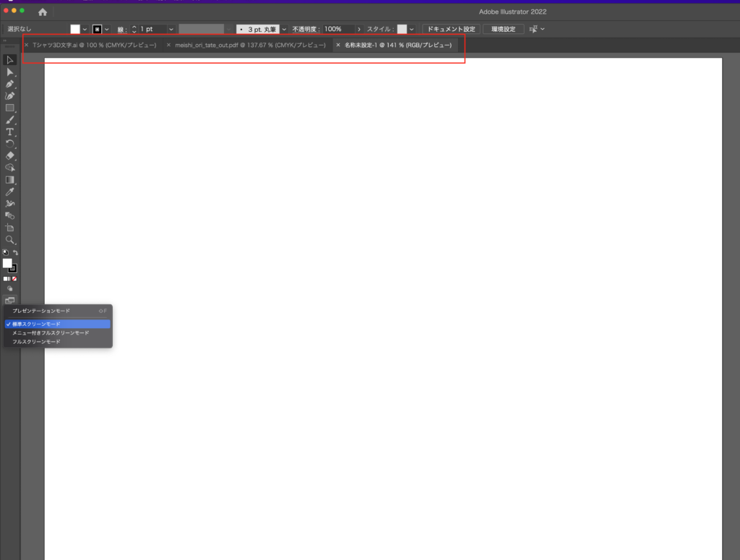Select the Type tool
Image resolution: width=740 pixels, height=560 pixels.
pos(10,132)
